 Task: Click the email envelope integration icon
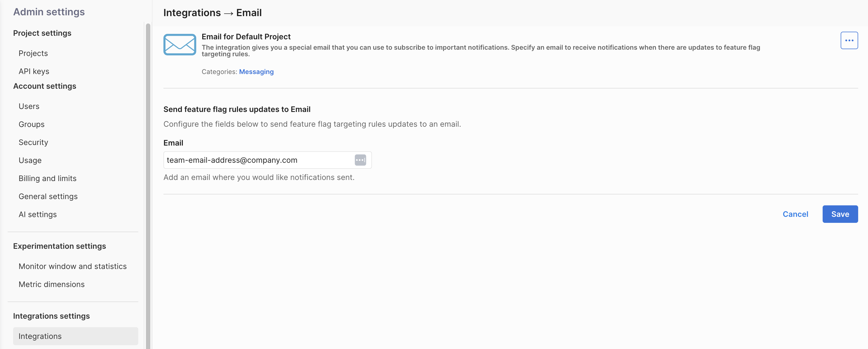(x=180, y=45)
